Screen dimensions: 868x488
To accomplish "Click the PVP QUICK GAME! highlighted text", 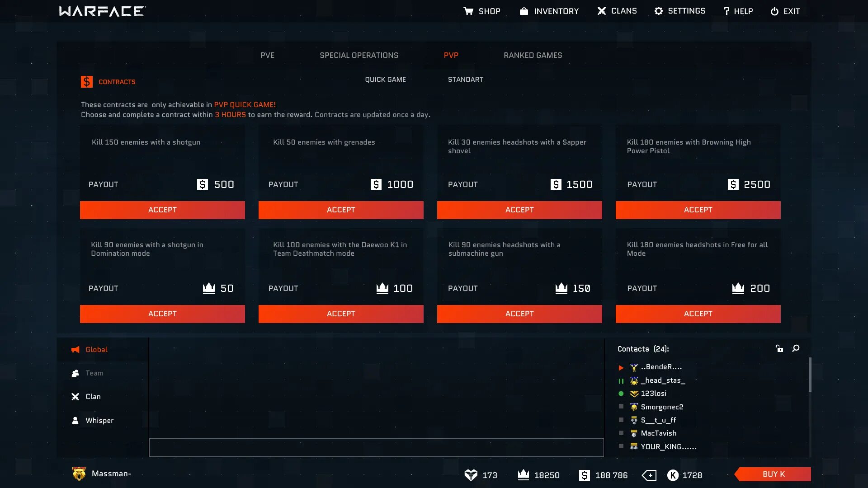I will point(245,104).
